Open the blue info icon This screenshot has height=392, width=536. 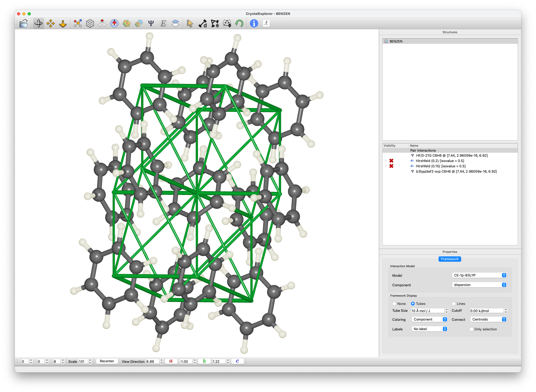(254, 24)
